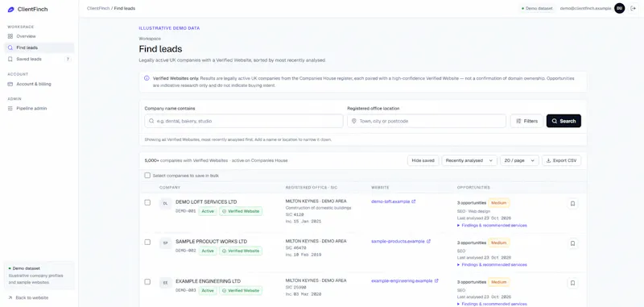This screenshot has width=644, height=307.
Task: Click the ClientFinch logo icon
Action: point(10,9)
